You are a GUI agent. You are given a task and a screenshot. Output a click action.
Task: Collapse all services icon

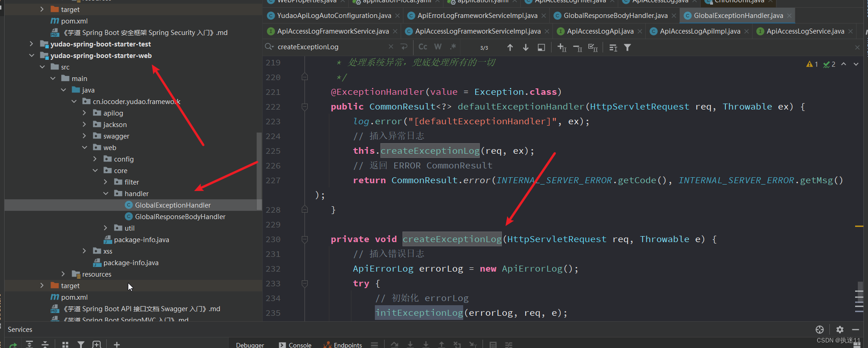click(45, 344)
